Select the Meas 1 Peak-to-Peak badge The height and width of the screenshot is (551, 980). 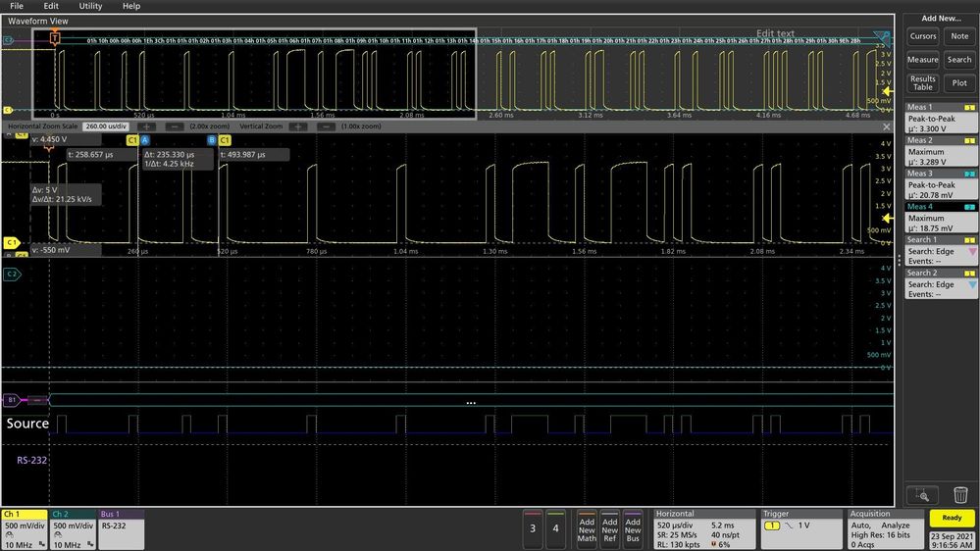click(x=941, y=119)
